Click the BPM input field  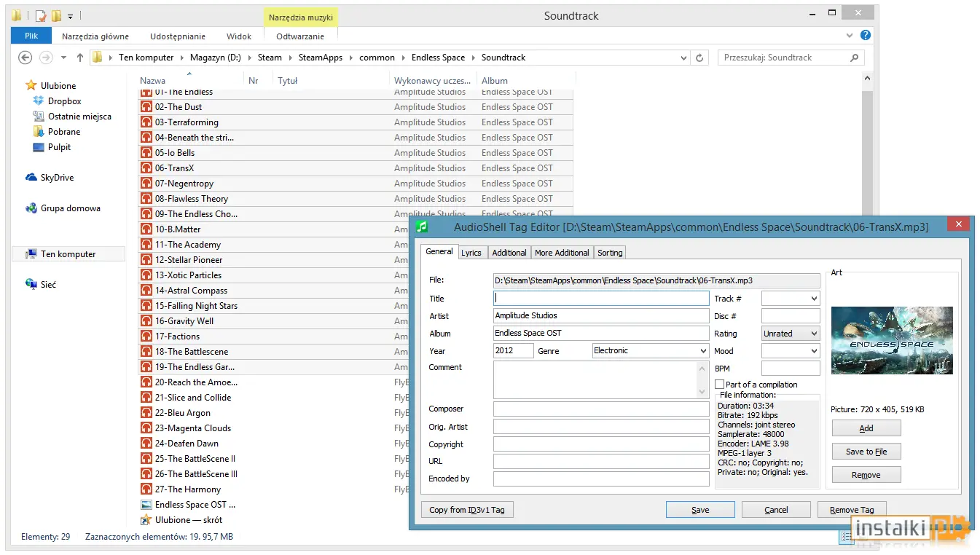coord(791,369)
